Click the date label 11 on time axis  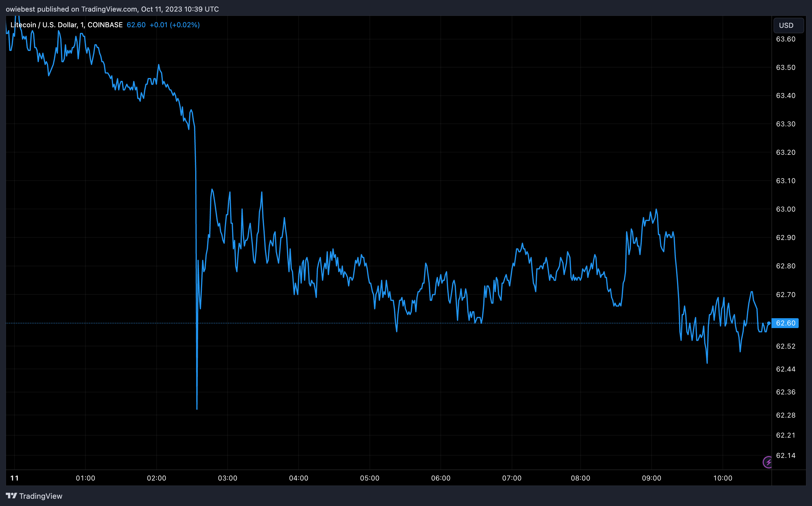coord(14,478)
